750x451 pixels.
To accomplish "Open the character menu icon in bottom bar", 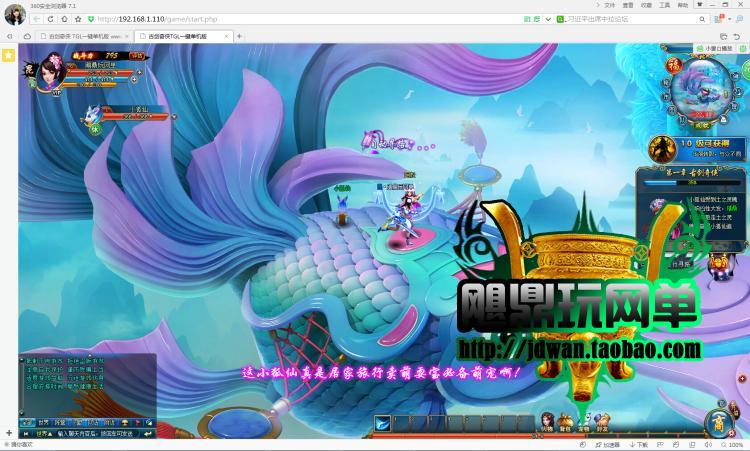I will tap(546, 421).
